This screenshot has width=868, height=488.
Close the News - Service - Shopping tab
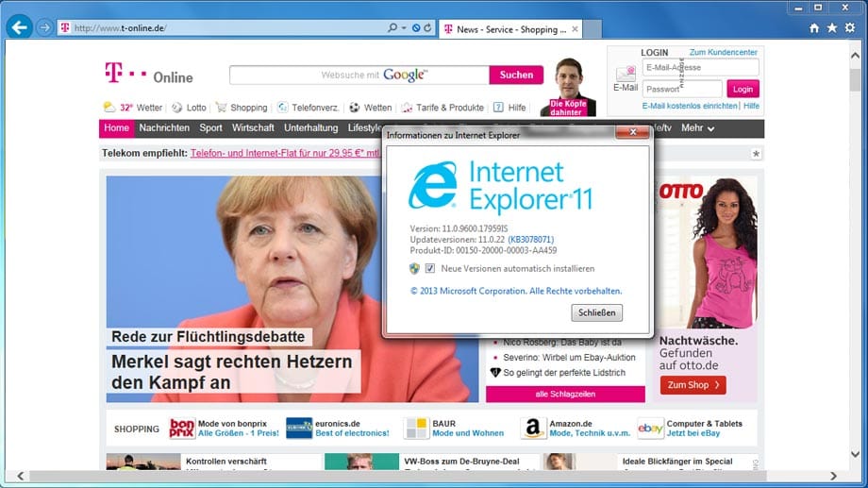click(575, 29)
